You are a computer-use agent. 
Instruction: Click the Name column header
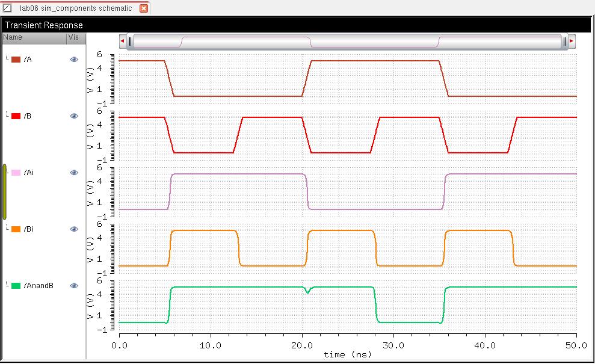pos(33,37)
